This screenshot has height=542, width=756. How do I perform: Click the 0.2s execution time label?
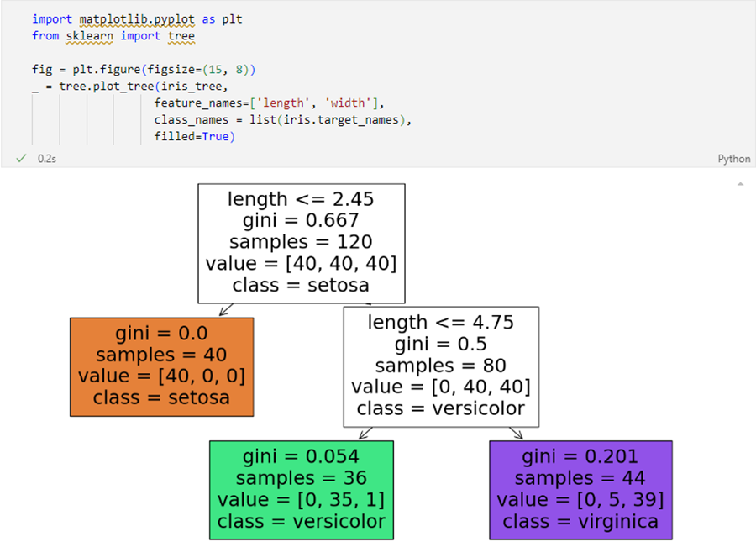[x=47, y=159]
